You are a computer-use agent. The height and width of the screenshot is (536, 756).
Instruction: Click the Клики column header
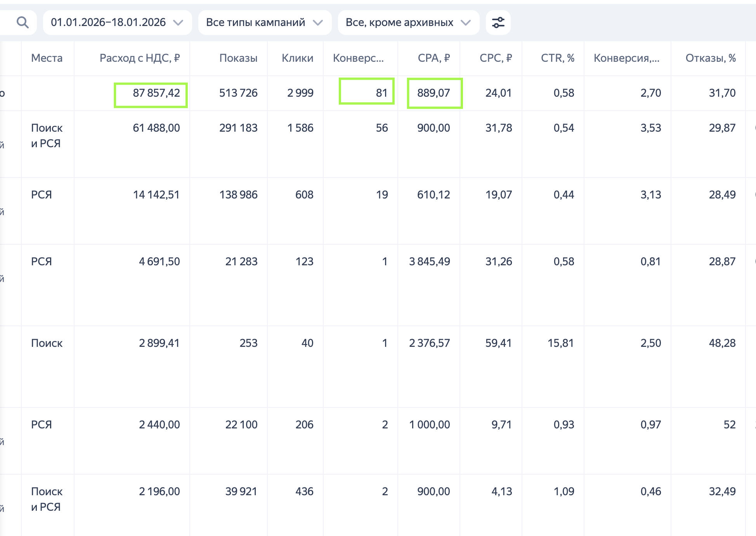pyautogui.click(x=297, y=58)
